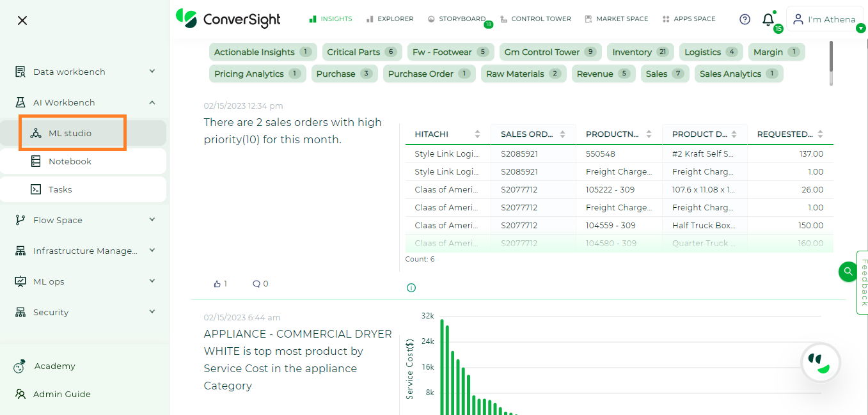The width and height of the screenshot is (868, 415).
Task: Expand the ML ops chevron
Action: (152, 281)
